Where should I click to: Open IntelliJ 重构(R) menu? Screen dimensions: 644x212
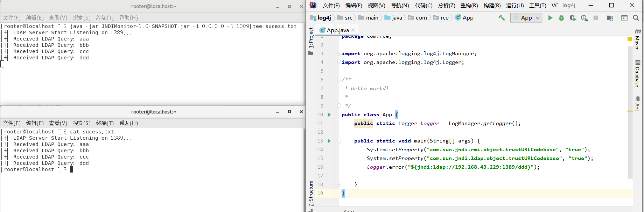point(469,5)
